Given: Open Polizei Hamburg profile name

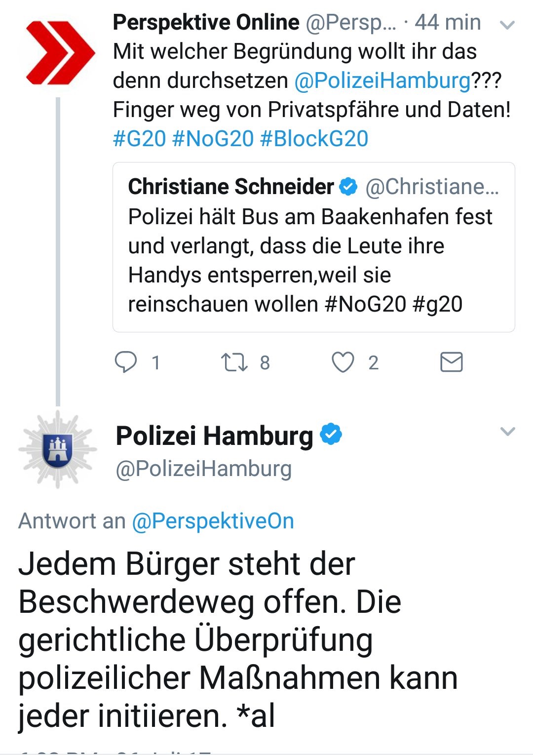Looking at the screenshot, I should [x=214, y=436].
